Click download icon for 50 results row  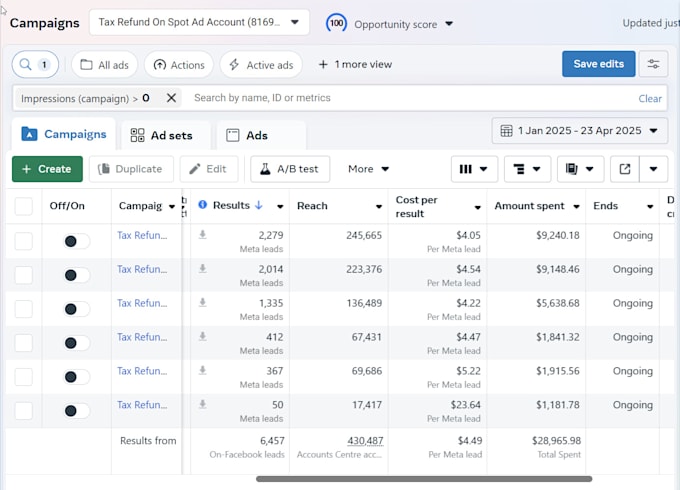(x=203, y=404)
